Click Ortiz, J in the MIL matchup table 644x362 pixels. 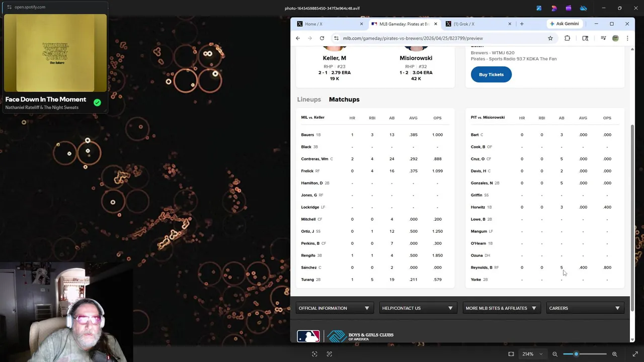307,231
